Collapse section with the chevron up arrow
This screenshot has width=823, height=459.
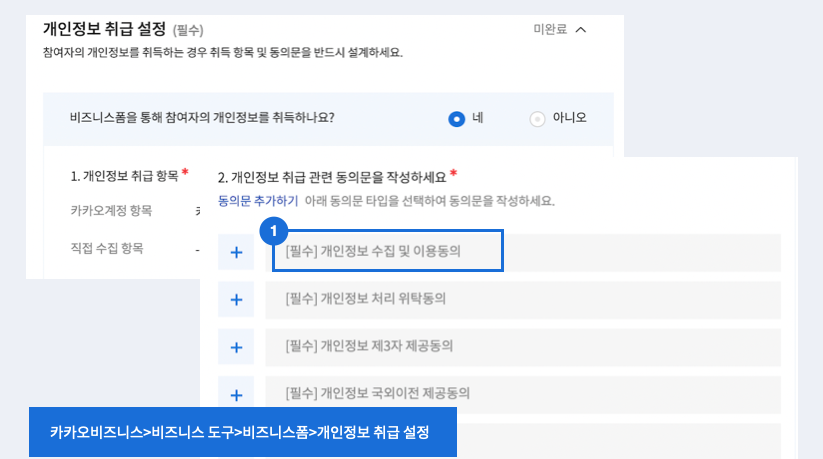[x=581, y=30]
